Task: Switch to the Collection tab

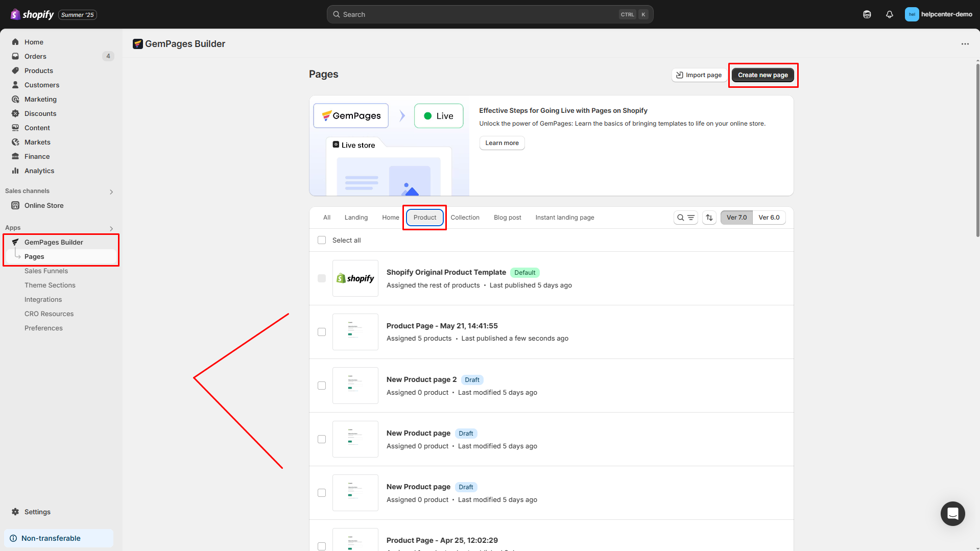Action: (x=465, y=217)
